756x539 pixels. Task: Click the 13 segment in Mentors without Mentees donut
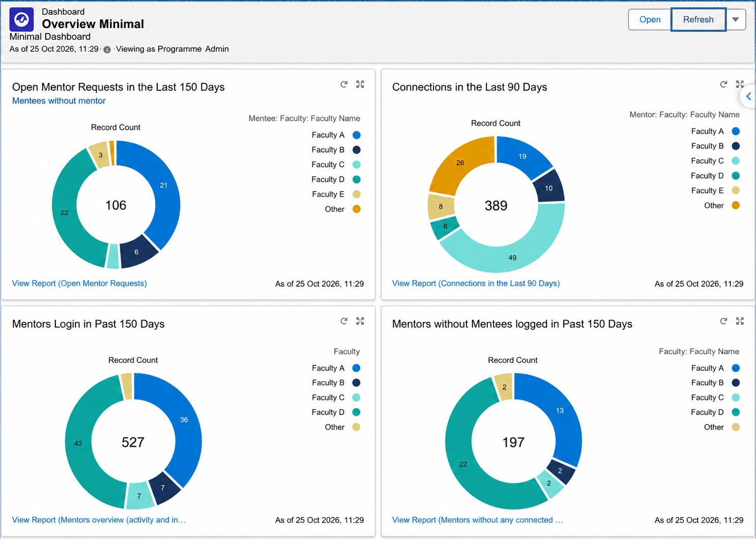tap(560, 411)
